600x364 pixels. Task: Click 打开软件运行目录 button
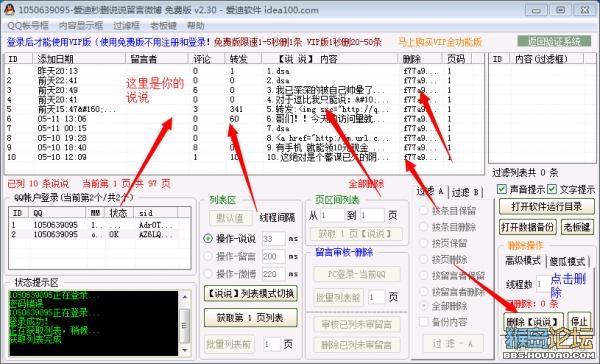(x=546, y=207)
